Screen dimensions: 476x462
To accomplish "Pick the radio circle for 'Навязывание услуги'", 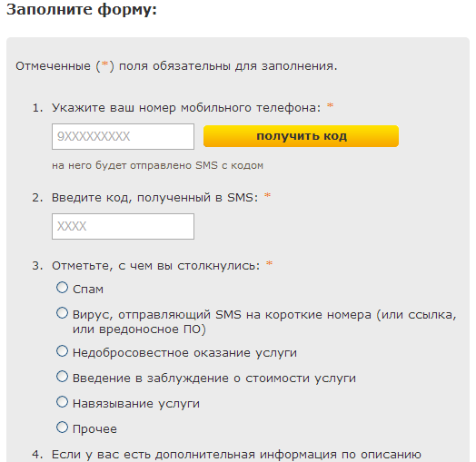I will pyautogui.click(x=63, y=402).
